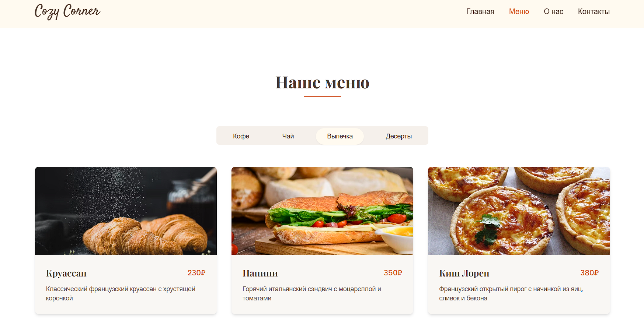Click the Панини item title
Screen dimensions: 644x335
(260, 273)
